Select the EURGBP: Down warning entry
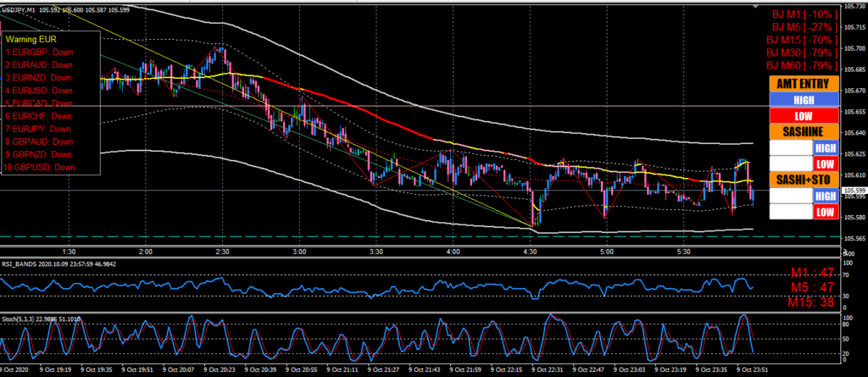868x377 pixels. (x=40, y=52)
